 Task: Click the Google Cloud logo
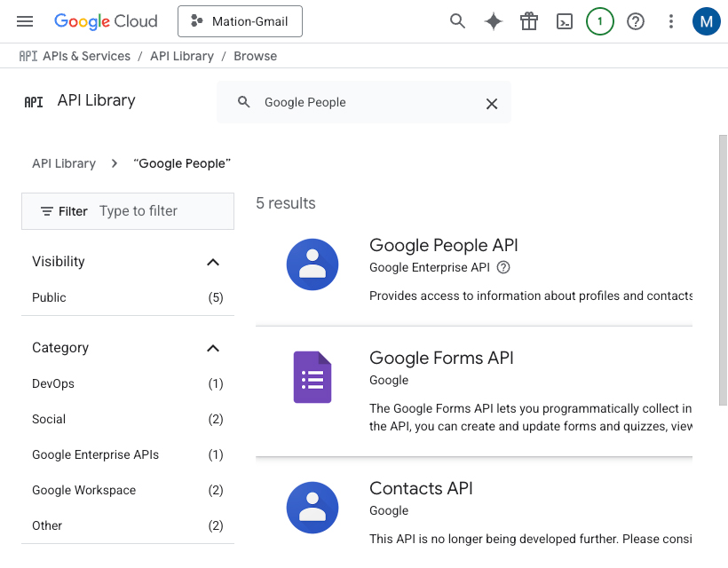(106, 21)
